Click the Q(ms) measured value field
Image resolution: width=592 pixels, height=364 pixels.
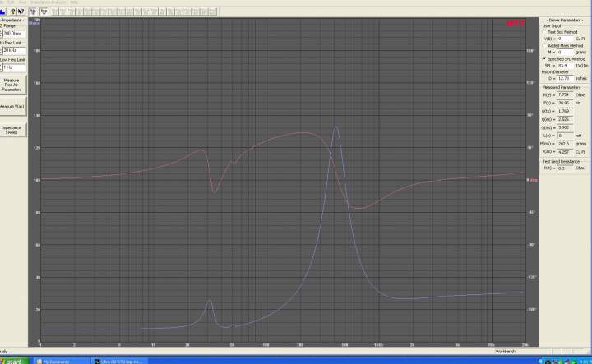click(565, 127)
